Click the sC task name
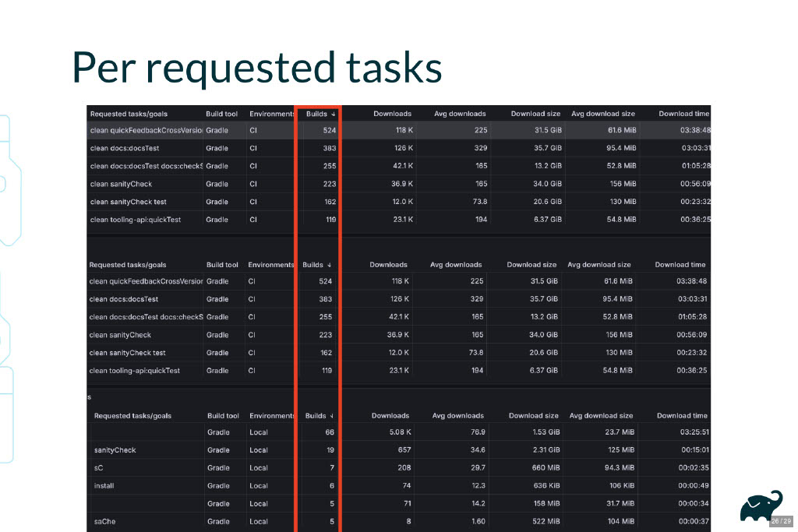 [98, 468]
